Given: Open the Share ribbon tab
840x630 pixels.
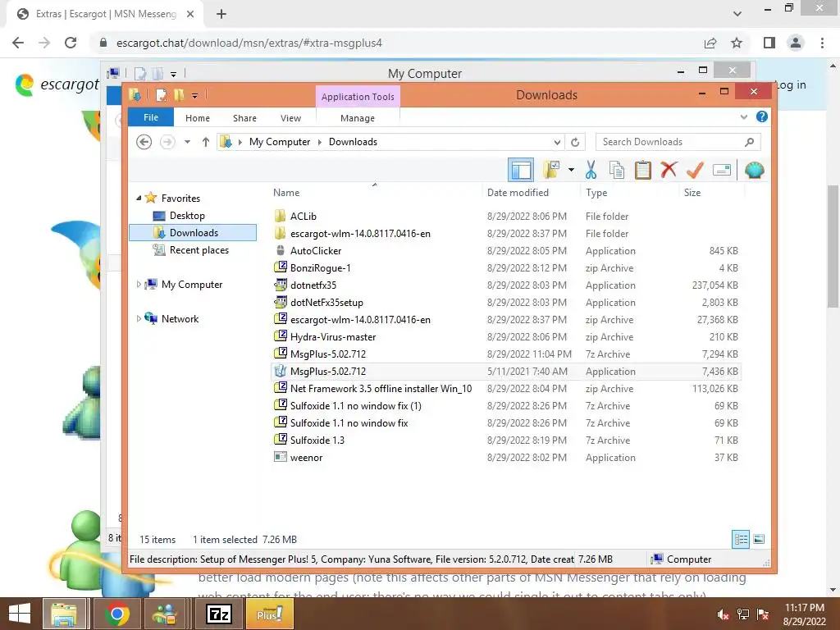Looking at the screenshot, I should point(244,118).
